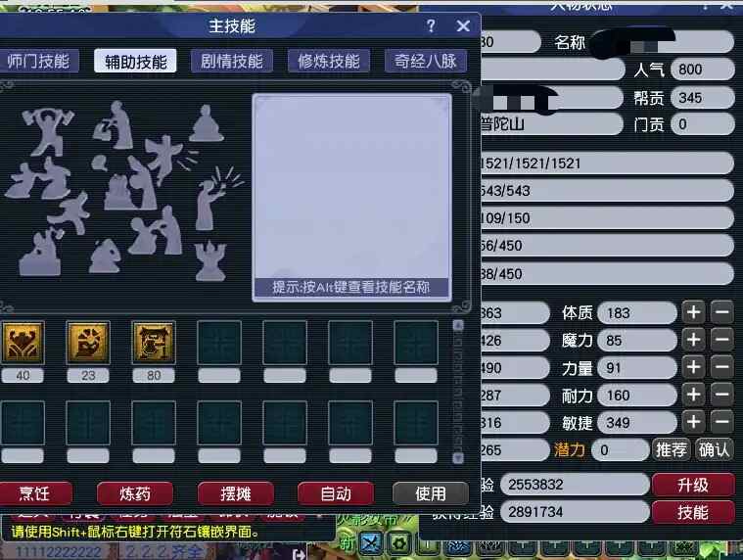Click the 烹饪 cooking button

tap(34, 493)
